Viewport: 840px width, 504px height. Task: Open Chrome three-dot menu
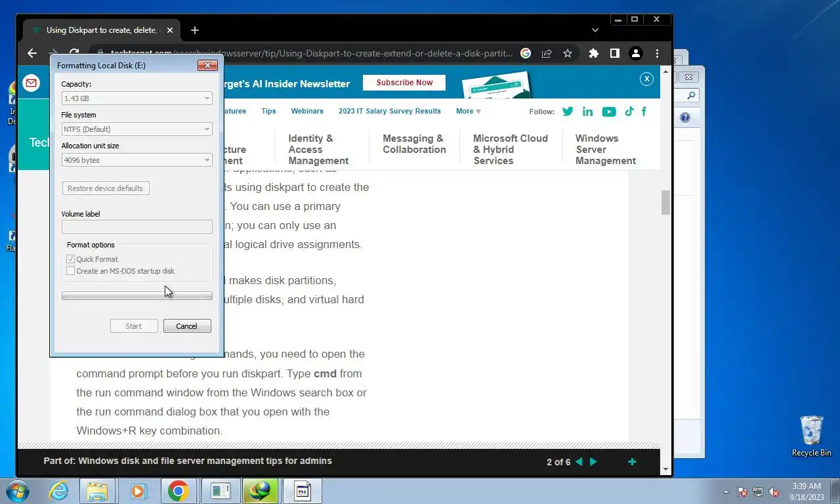657,54
